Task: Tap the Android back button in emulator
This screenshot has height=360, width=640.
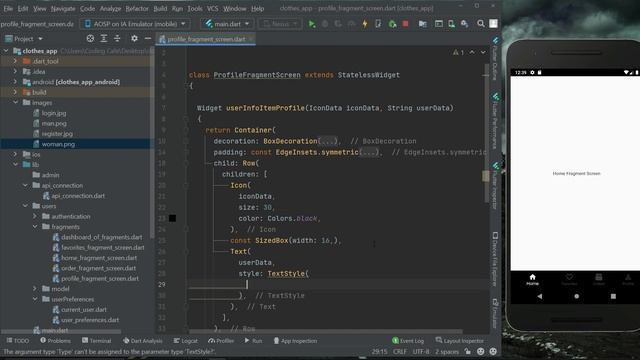Action: tap(540, 296)
